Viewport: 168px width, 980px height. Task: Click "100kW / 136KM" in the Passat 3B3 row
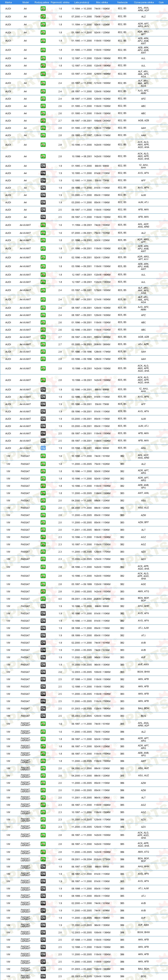102,672
